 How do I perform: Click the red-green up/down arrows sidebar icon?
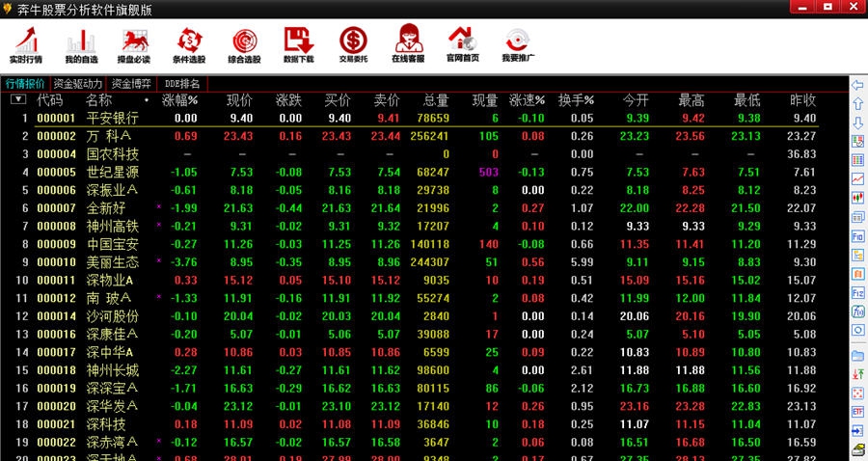857,374
